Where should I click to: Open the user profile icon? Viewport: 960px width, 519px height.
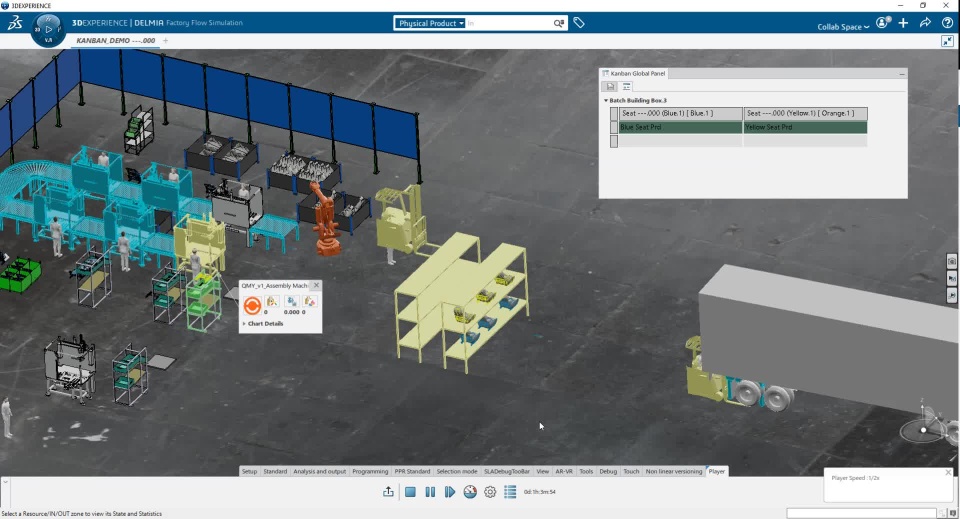click(x=882, y=23)
